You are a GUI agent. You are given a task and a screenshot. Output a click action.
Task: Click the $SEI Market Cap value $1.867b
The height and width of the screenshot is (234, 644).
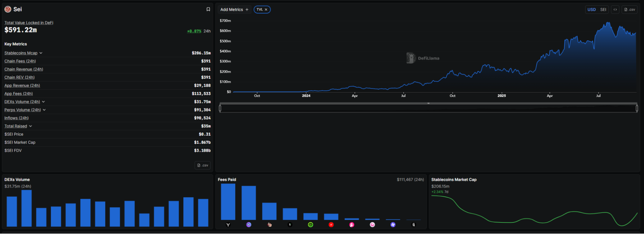pos(202,142)
